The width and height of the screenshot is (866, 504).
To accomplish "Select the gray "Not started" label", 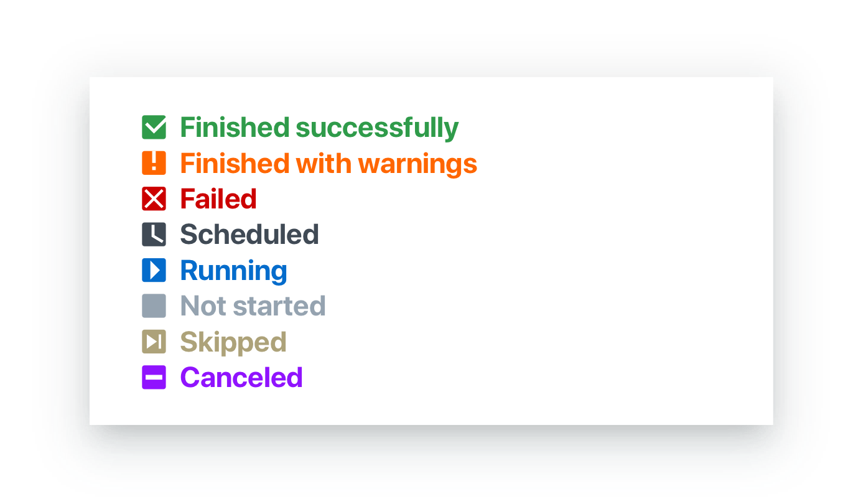I will (x=253, y=306).
